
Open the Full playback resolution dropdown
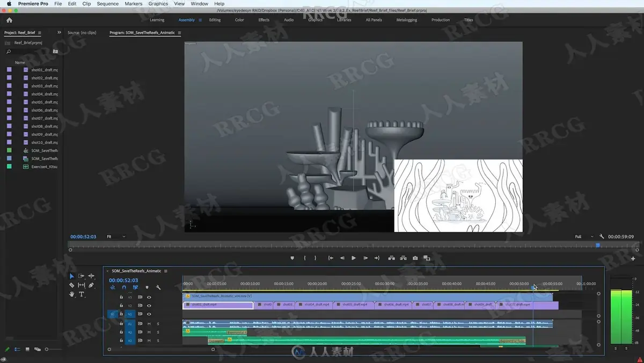pos(584,236)
